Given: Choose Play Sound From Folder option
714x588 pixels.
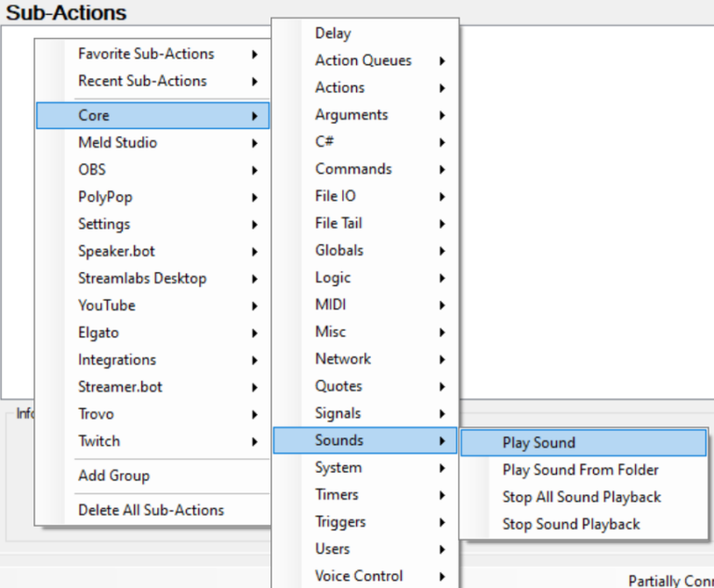Looking at the screenshot, I should click(x=580, y=470).
